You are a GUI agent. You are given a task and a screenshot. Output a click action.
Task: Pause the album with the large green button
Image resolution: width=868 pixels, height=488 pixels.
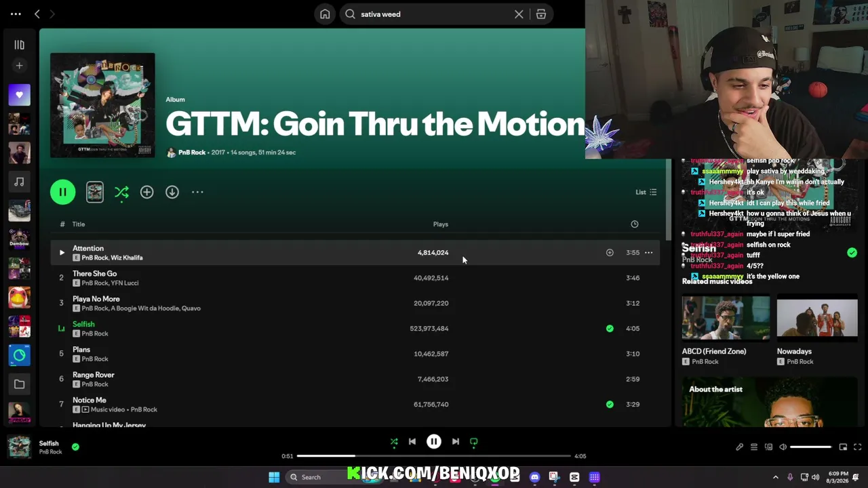pos(62,192)
